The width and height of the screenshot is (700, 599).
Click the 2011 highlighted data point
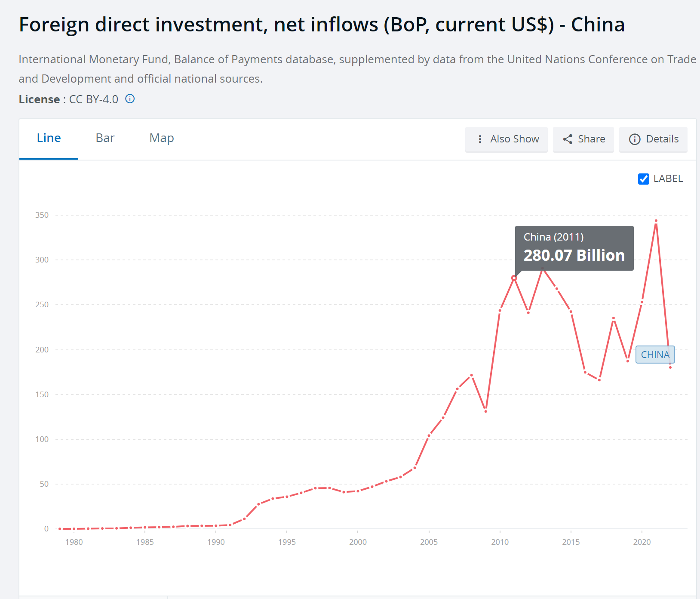[514, 278]
